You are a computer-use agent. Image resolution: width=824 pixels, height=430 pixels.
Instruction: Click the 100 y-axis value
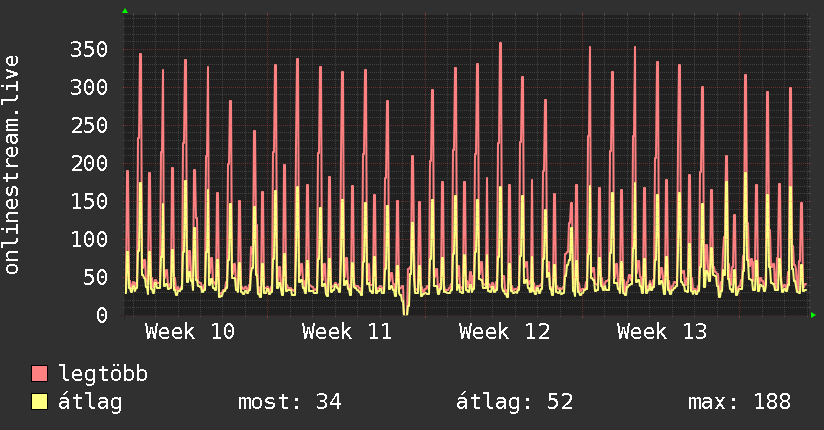pyautogui.click(x=89, y=240)
